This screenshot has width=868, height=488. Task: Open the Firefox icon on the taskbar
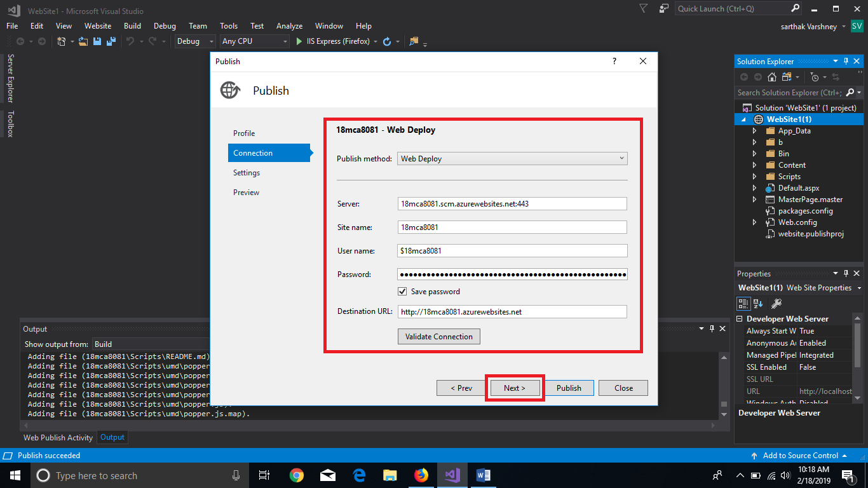[x=421, y=475]
